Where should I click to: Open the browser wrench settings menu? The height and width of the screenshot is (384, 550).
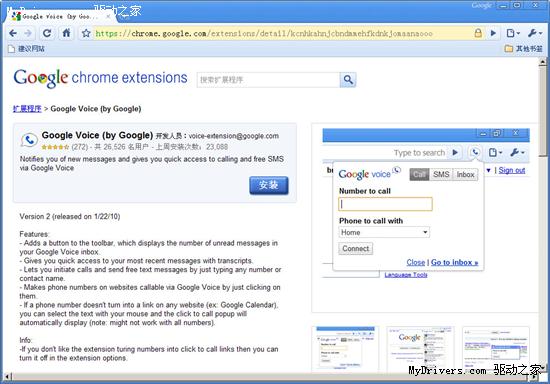(535, 33)
